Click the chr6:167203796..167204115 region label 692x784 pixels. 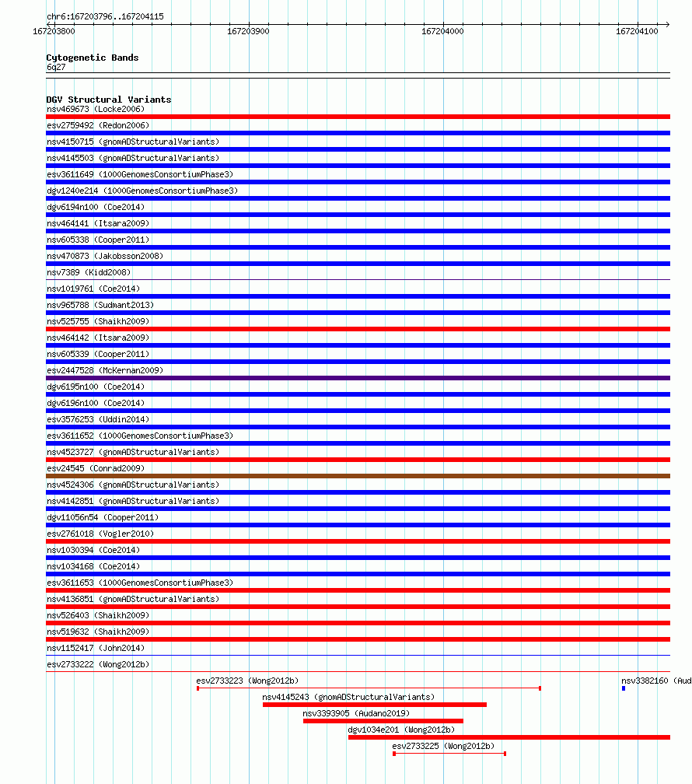point(105,16)
